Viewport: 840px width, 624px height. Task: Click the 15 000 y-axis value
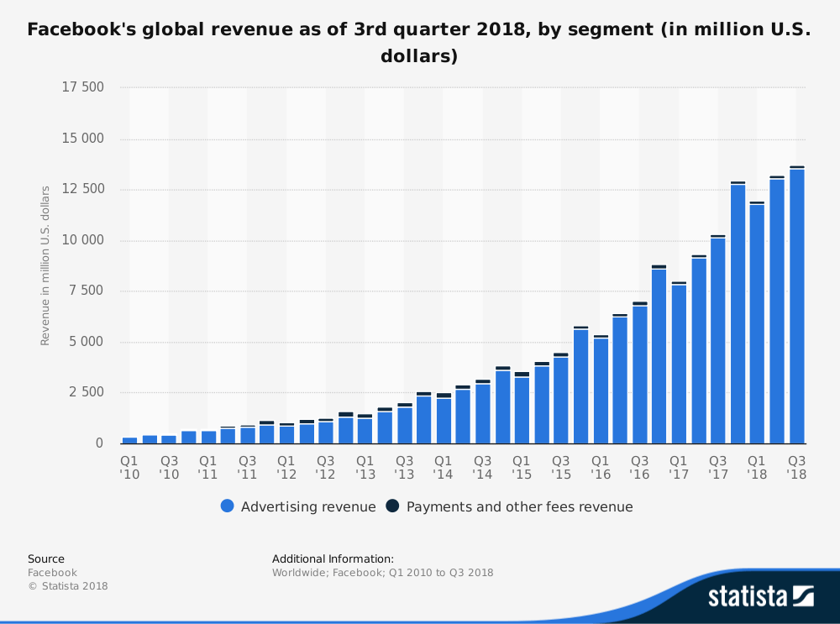[82, 139]
